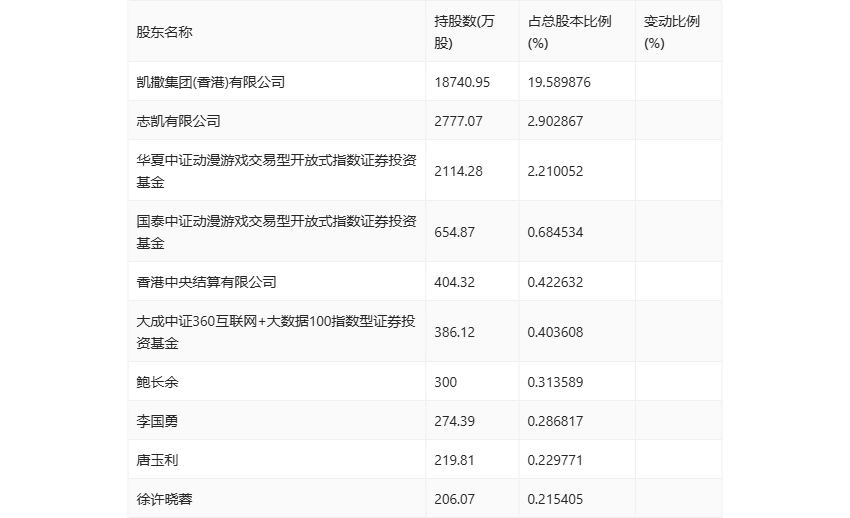The height and width of the screenshot is (518, 850).
Task: Click the percentage 0.422632
Action: click(x=555, y=282)
